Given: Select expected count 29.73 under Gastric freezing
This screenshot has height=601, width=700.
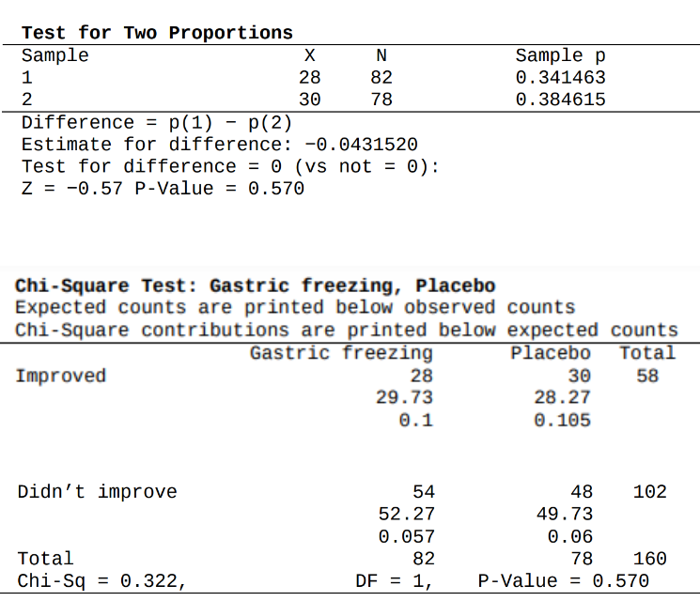Looking at the screenshot, I should pos(405,398).
